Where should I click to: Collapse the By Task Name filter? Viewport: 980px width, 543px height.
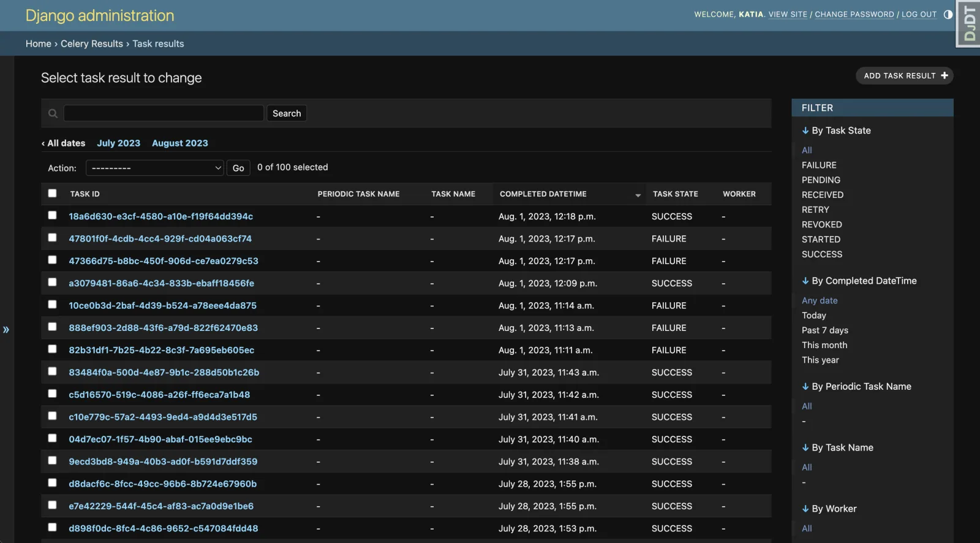837,448
